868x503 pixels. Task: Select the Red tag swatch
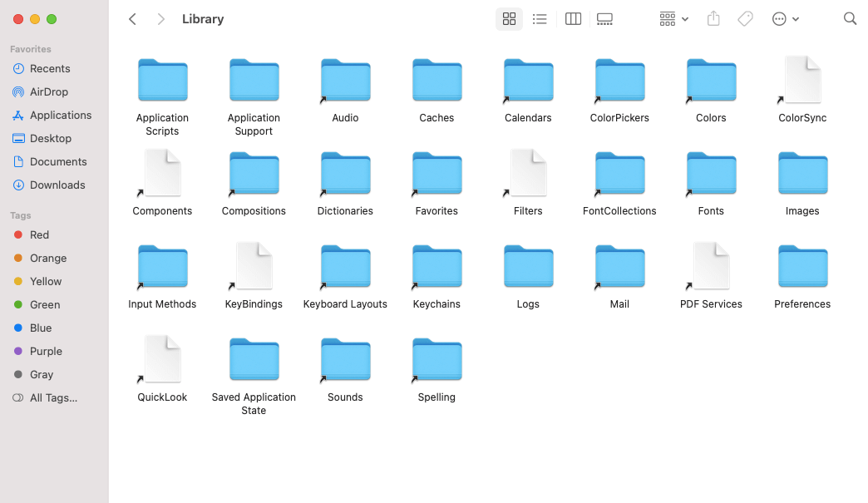tap(38, 234)
